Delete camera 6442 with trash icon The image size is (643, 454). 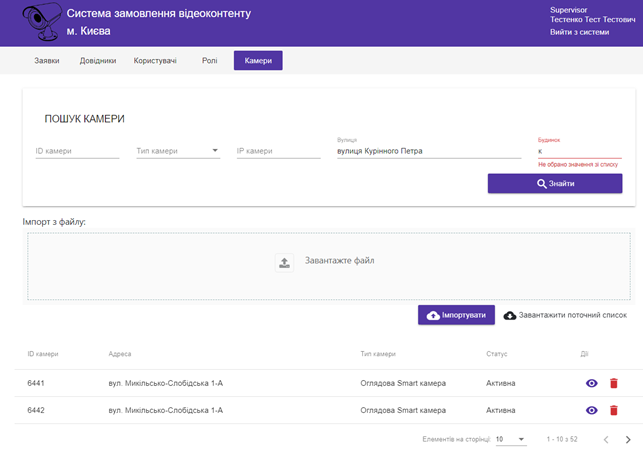614,410
